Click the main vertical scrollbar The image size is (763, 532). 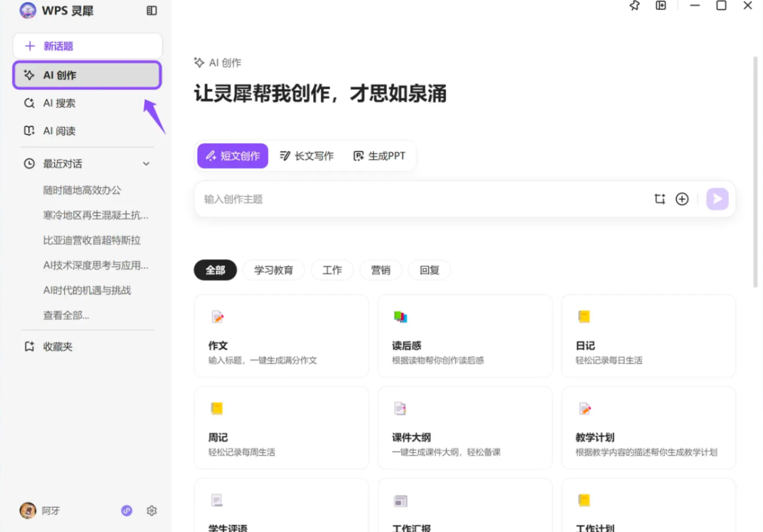tap(755, 172)
